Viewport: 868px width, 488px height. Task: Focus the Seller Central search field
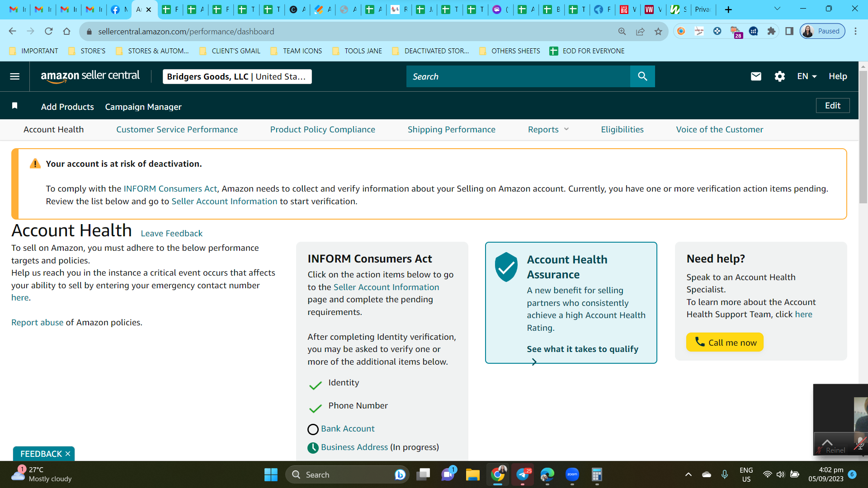point(518,76)
